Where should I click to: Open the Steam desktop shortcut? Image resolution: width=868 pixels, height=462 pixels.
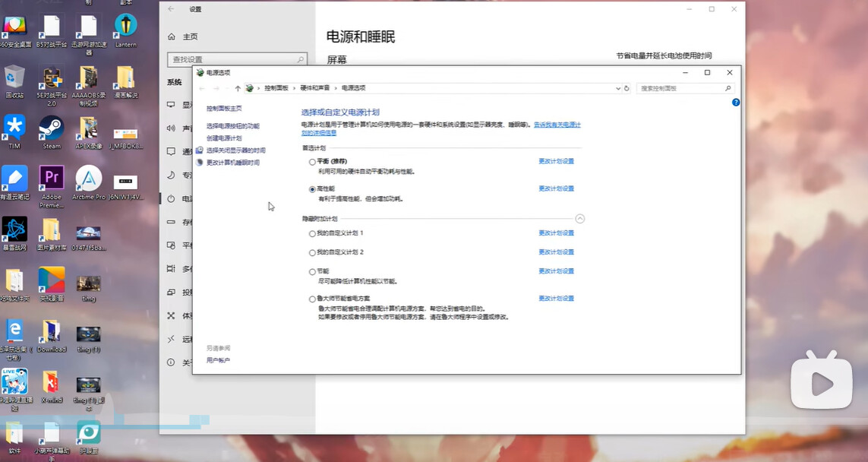[52, 132]
